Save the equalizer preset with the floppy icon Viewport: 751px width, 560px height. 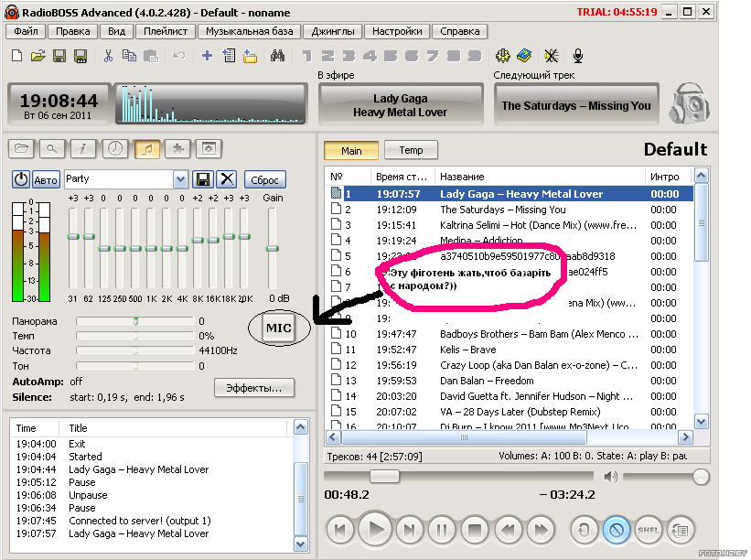click(x=202, y=179)
